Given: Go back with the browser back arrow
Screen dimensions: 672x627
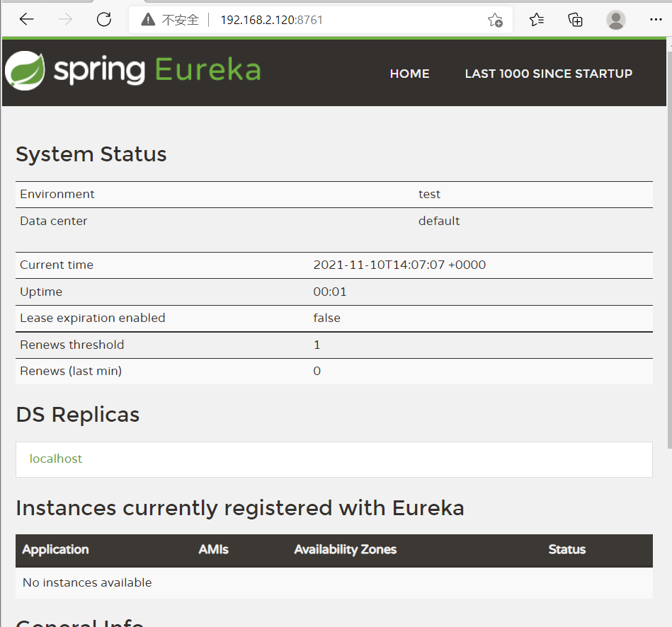Looking at the screenshot, I should pos(27,19).
